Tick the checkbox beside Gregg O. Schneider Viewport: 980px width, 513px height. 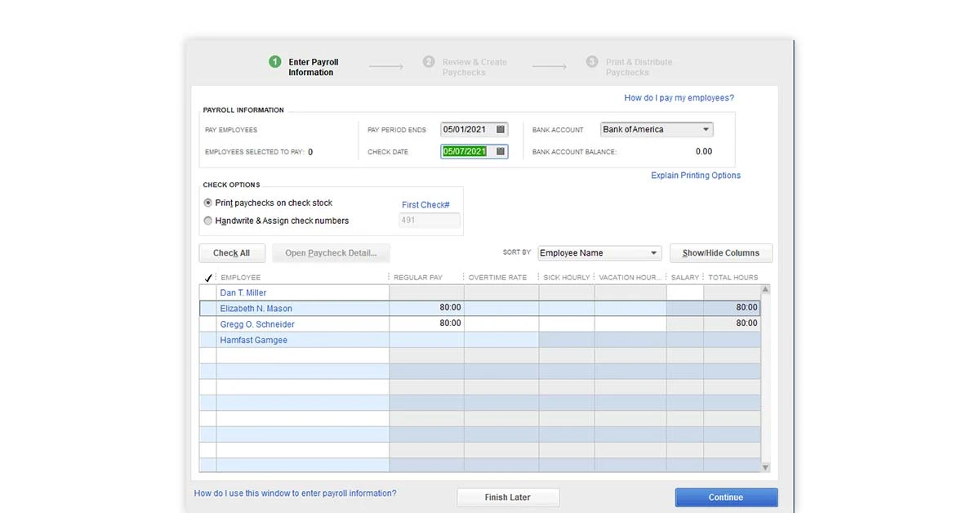(x=207, y=324)
